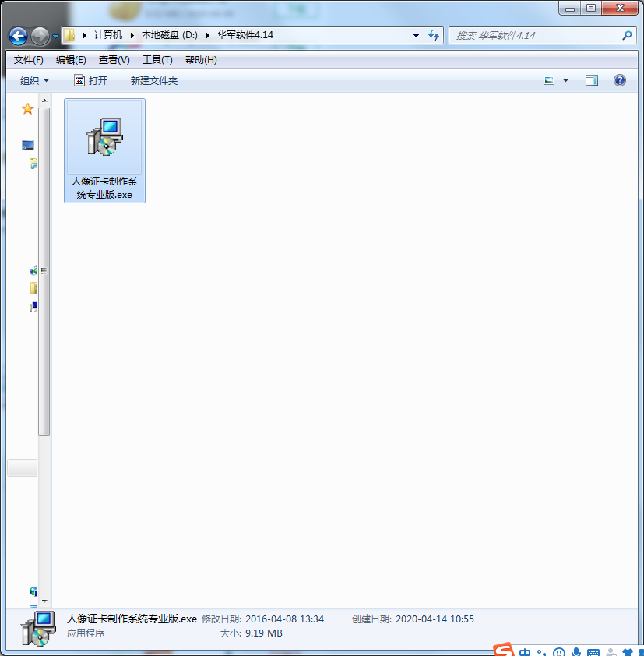The height and width of the screenshot is (656, 644).
Task: Refresh the folder with the refresh button
Action: coord(434,36)
